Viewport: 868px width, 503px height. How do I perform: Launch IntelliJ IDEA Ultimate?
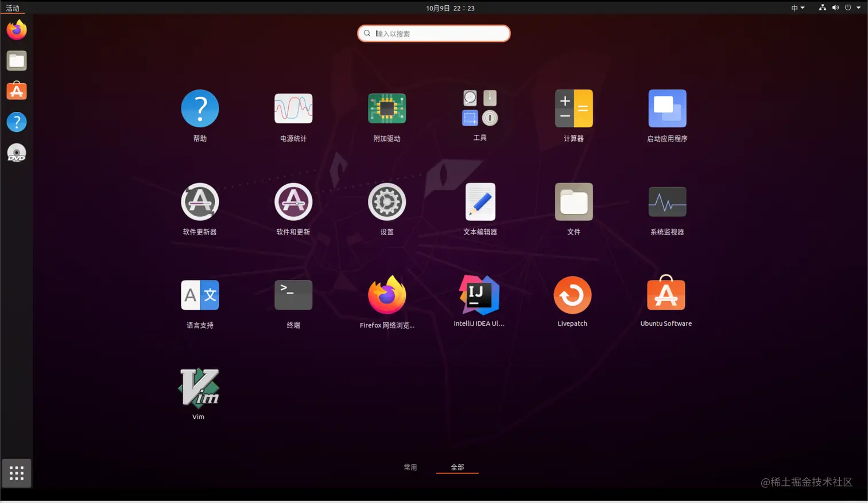tap(479, 295)
